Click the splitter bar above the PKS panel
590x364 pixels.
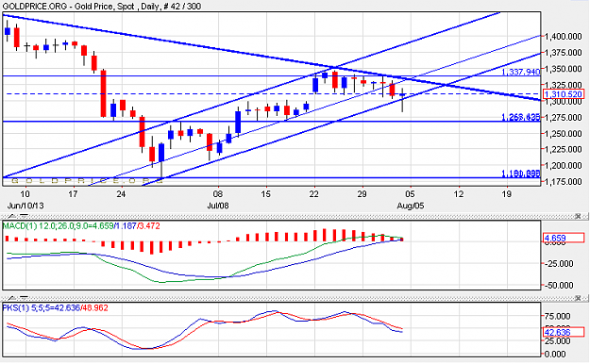click(x=295, y=299)
